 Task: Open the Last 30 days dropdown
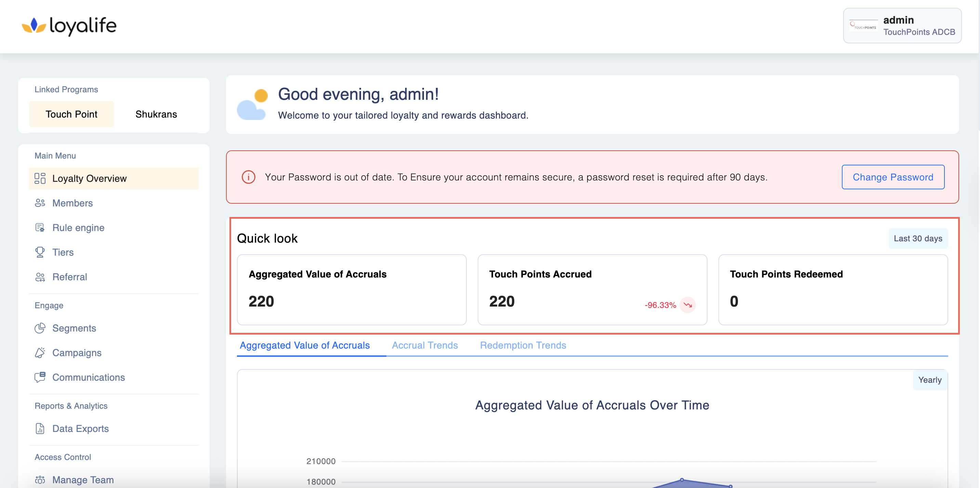tap(918, 238)
